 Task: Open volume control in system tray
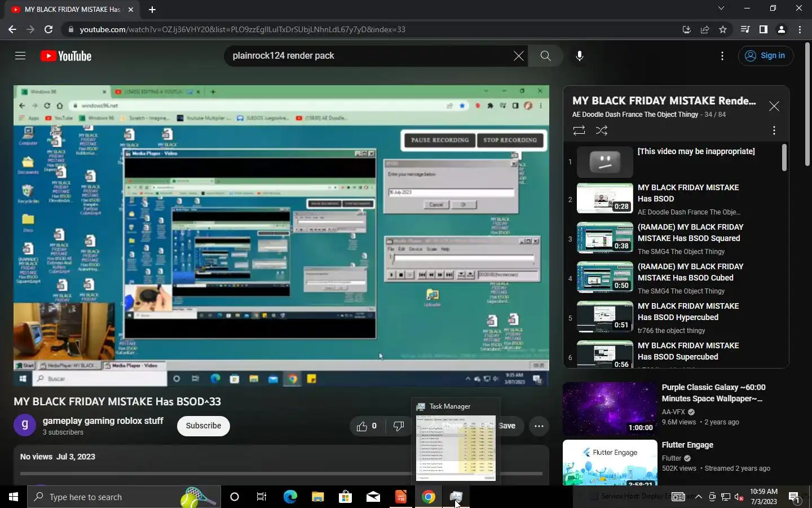[x=739, y=497]
